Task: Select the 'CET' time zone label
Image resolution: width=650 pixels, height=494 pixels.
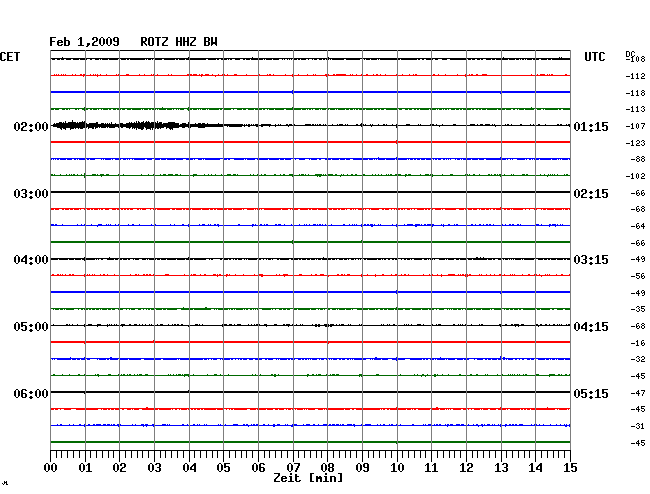Action: [x=10, y=57]
